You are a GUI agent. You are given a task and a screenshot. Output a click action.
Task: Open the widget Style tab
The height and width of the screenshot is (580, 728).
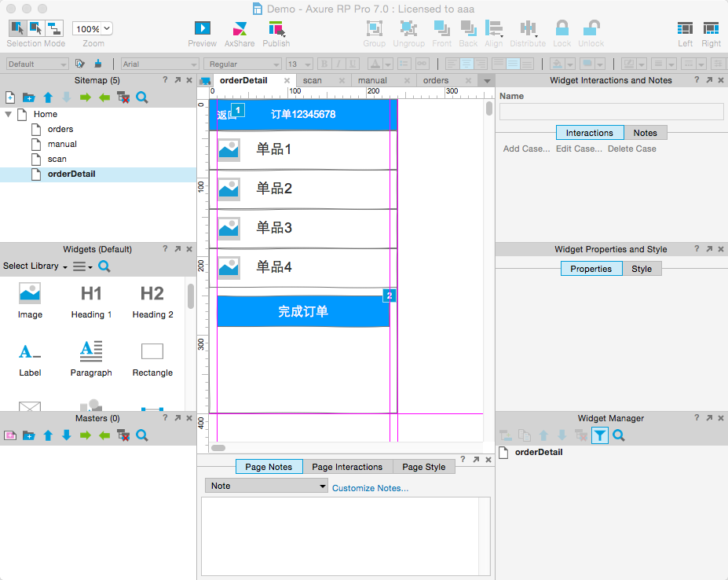pos(642,269)
